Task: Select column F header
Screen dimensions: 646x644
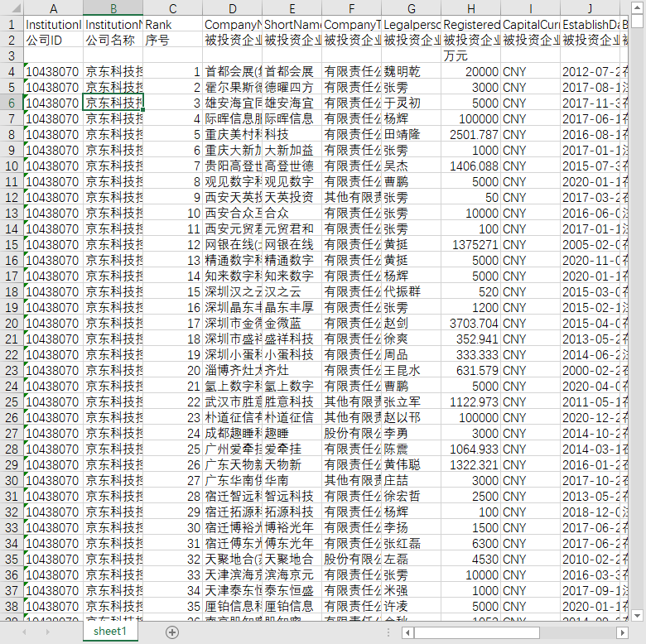Action: click(351, 8)
